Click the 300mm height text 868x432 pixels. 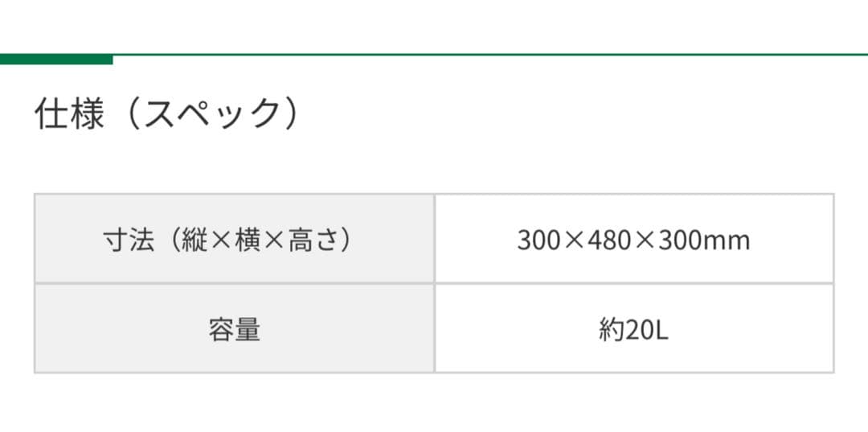point(704,240)
